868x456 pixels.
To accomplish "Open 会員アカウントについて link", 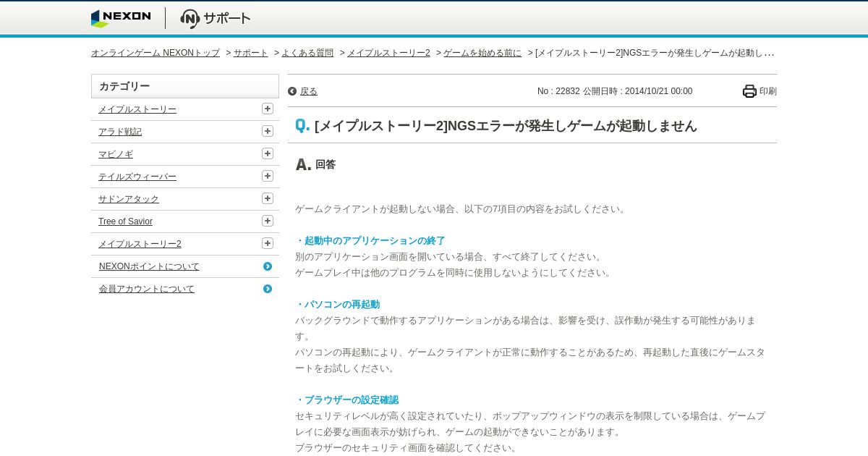I will coord(147,289).
